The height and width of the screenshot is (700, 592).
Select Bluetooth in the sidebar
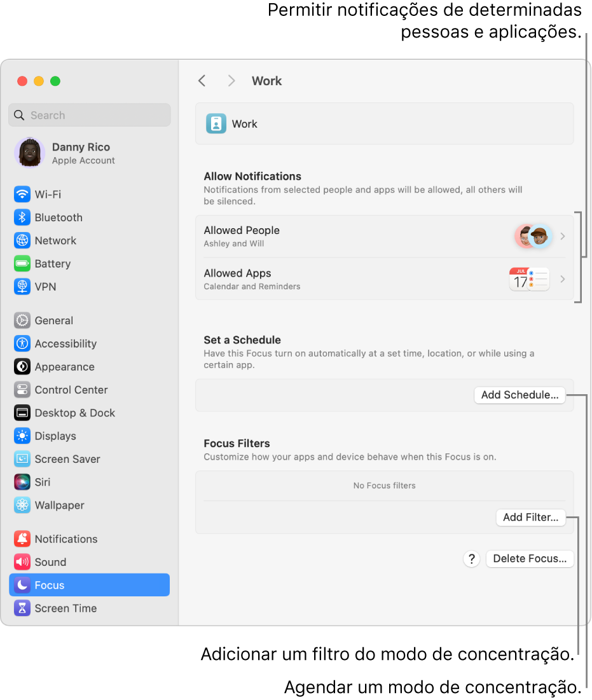click(59, 217)
